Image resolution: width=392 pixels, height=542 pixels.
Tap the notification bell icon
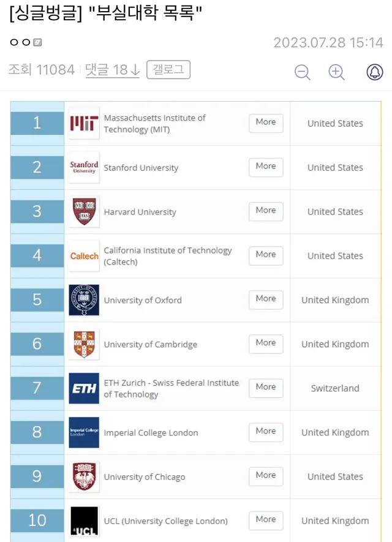click(374, 72)
